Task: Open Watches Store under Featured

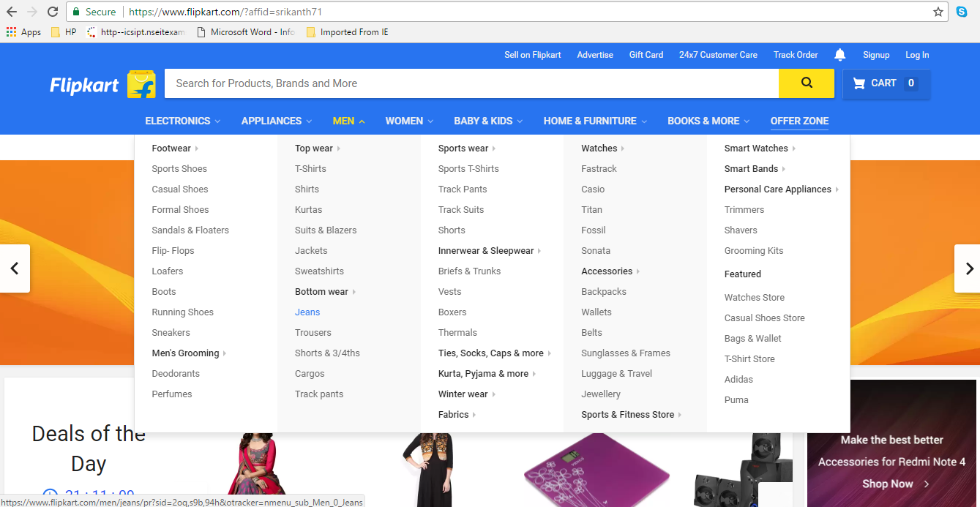Action: click(x=755, y=297)
